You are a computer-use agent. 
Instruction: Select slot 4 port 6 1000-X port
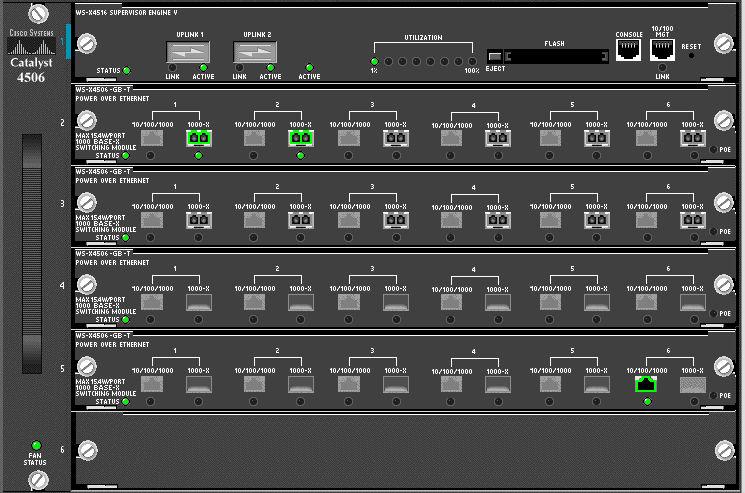[693, 303]
